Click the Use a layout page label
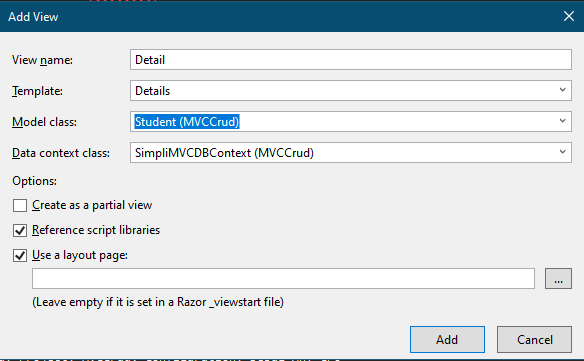 click(80, 255)
